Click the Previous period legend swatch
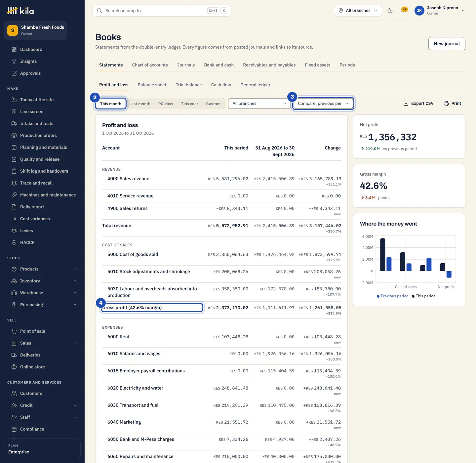476x463 pixels. click(378, 296)
